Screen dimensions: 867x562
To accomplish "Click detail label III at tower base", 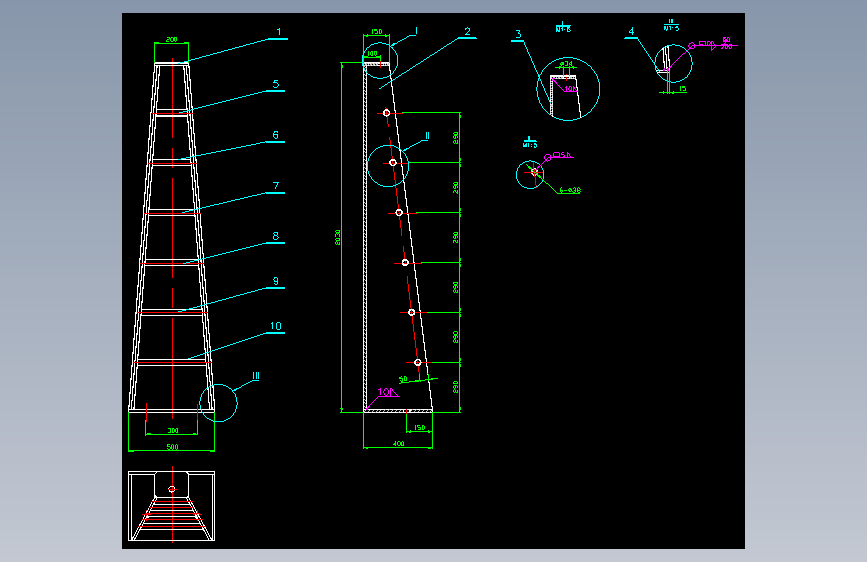I will tap(255, 376).
